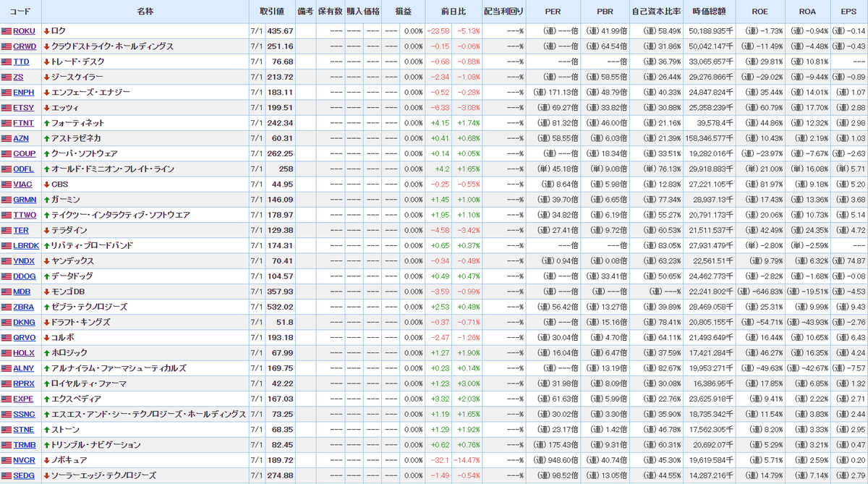This screenshot has width=868, height=484.
Task: Click the US flag icon beside GRMN
Action: click(7, 200)
